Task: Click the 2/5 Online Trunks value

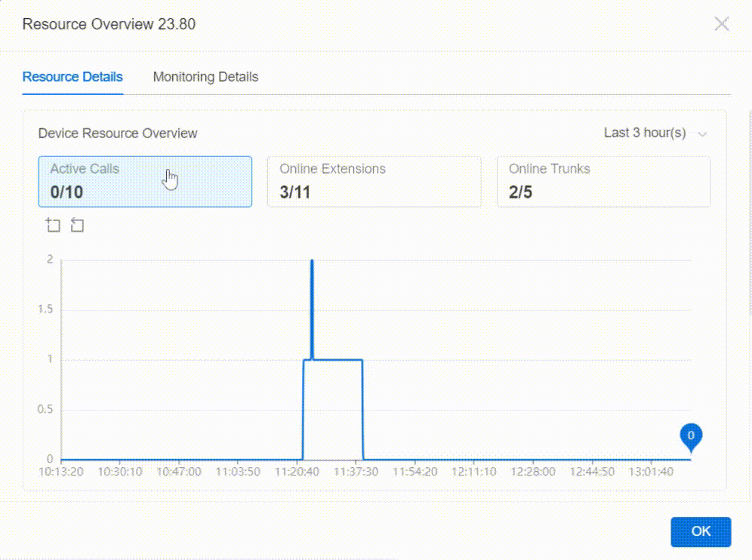Action: 520,192
